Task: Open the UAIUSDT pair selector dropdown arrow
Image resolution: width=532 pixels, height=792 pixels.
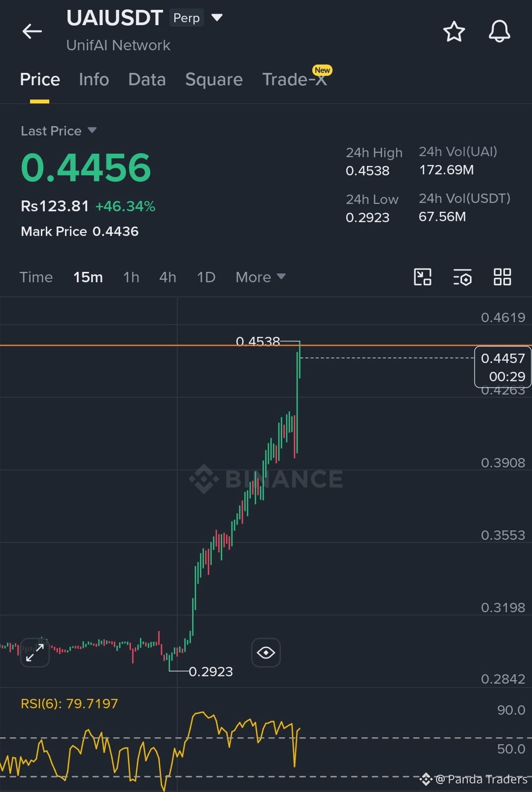Action: pyautogui.click(x=217, y=18)
